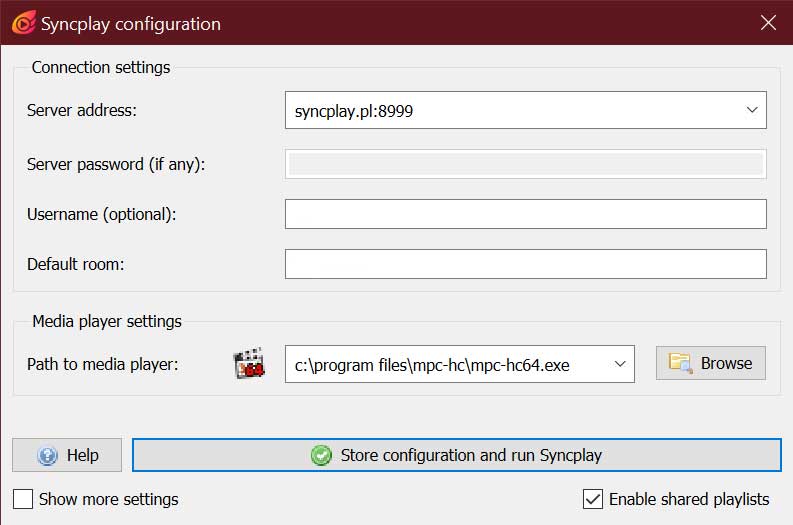Click the Server password field

pos(525,164)
